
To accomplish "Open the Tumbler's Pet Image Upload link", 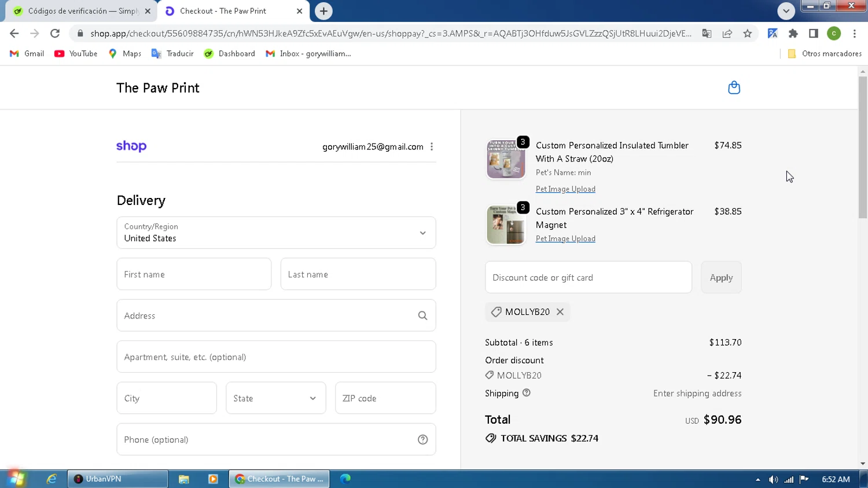I will click(565, 189).
